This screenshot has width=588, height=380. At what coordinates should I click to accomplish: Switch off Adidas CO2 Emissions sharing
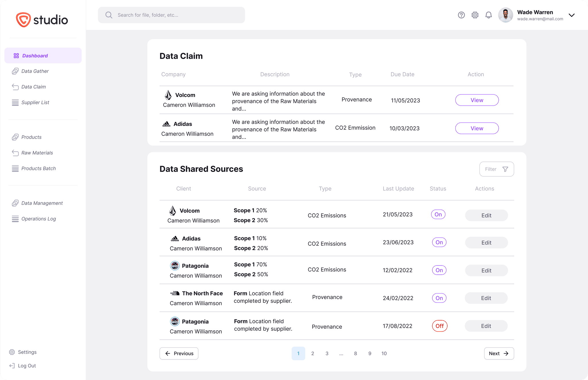tap(439, 242)
